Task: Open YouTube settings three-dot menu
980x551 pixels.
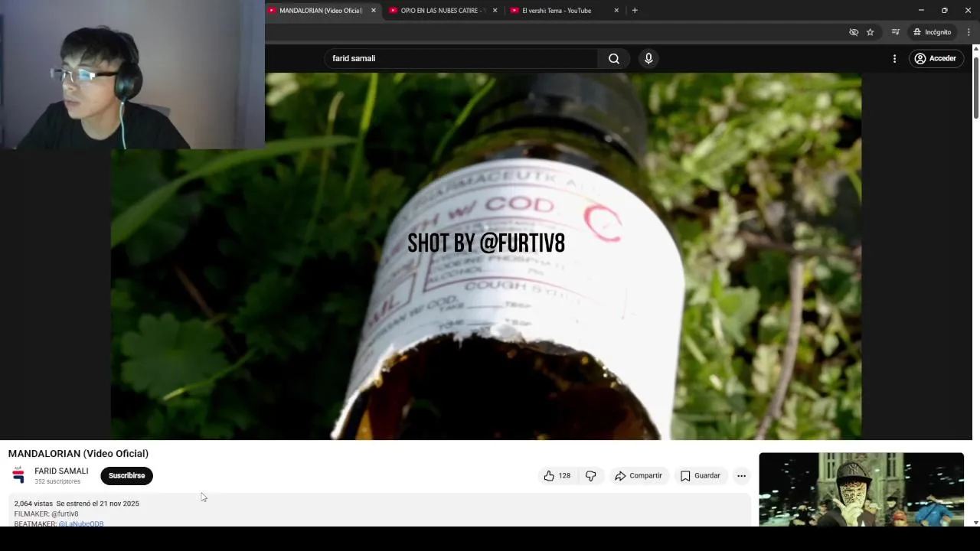Action: [894, 58]
